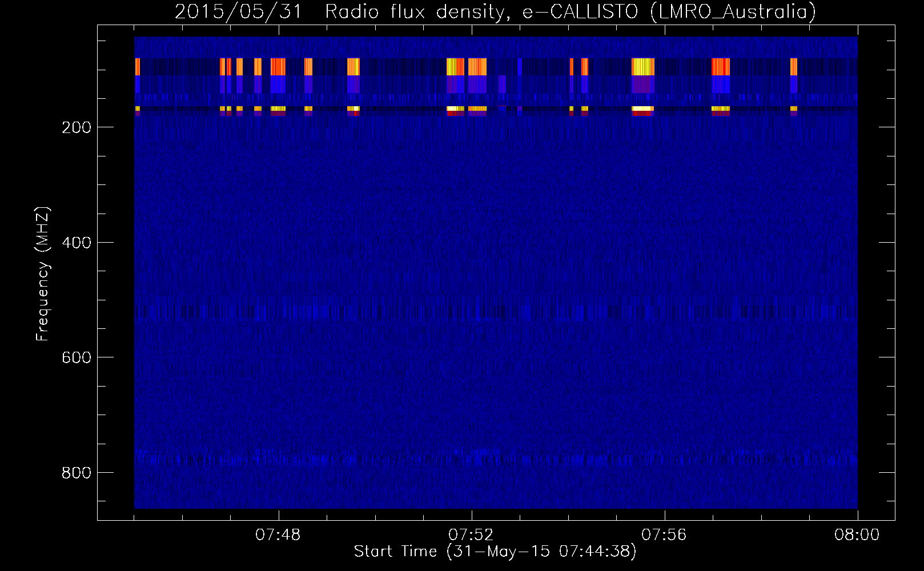The width and height of the screenshot is (924, 571).
Task: Click the 400 frequency tick label
Action: click(x=77, y=243)
